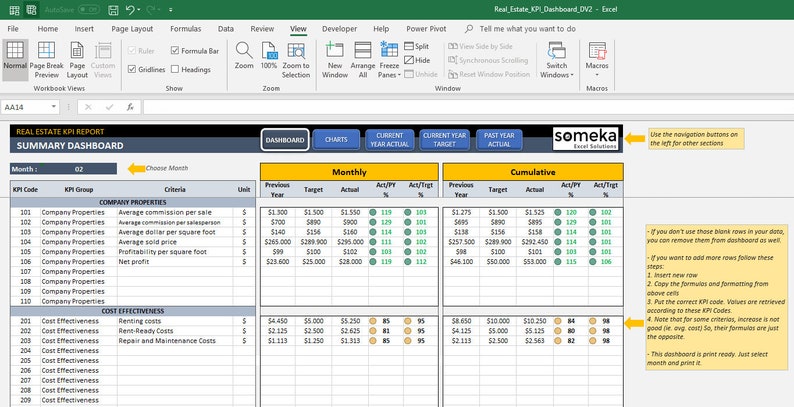Open CURRENT YEAR ACTUAL section
The image size is (794, 407).
click(x=390, y=140)
